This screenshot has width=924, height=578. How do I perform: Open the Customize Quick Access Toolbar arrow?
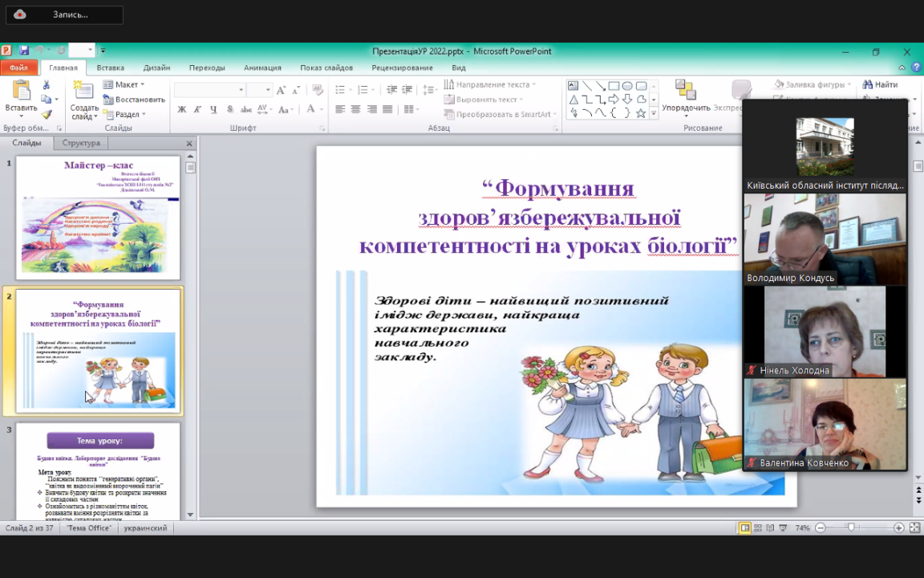tap(103, 51)
